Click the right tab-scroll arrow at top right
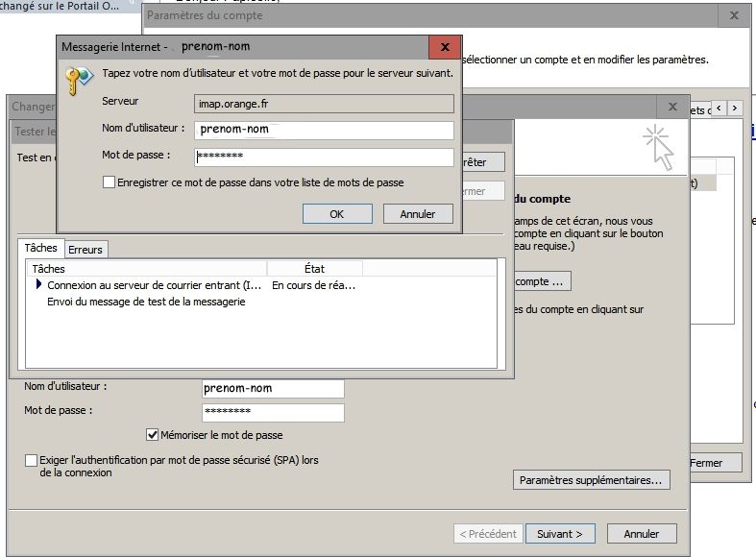The image size is (756, 557). [x=734, y=109]
